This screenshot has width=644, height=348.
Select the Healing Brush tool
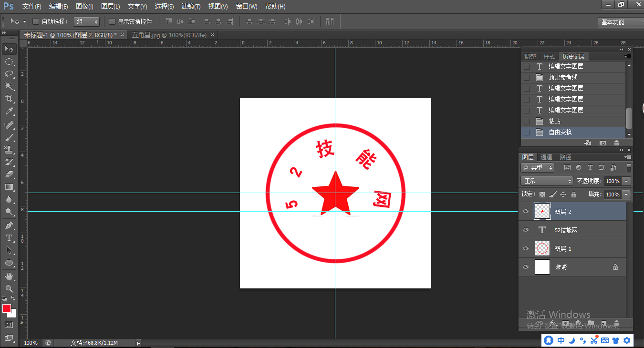(x=9, y=125)
